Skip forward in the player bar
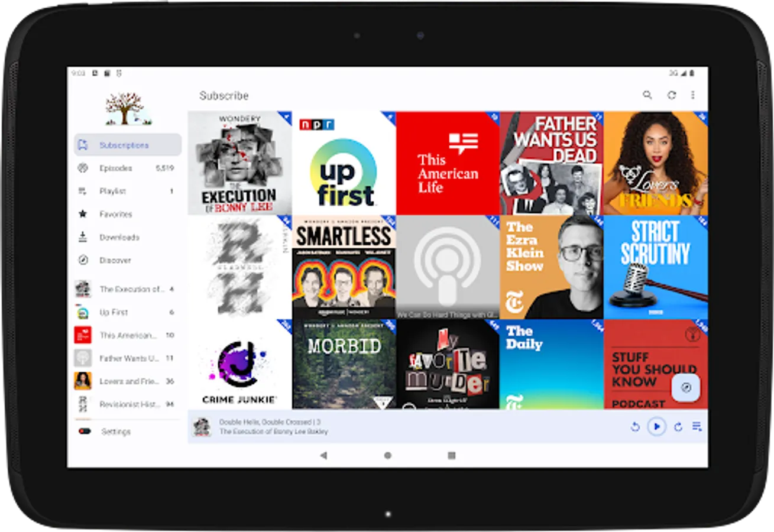 click(678, 426)
